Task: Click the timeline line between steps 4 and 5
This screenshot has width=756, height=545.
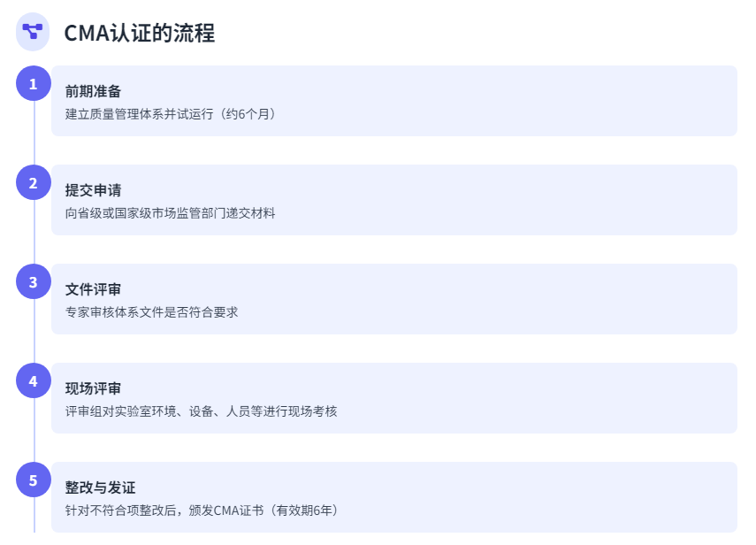Action: click(x=34, y=431)
